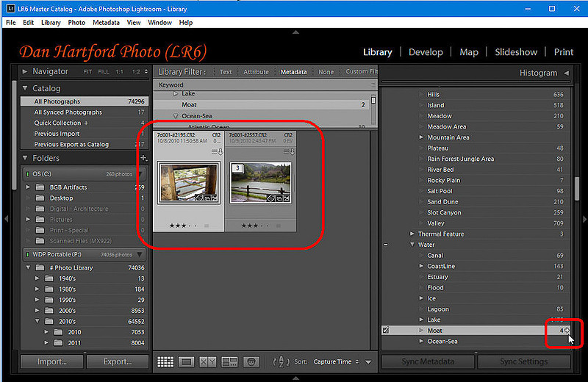The width and height of the screenshot is (588, 382).
Task: Select All Photographs in Catalog
Action: (85, 101)
